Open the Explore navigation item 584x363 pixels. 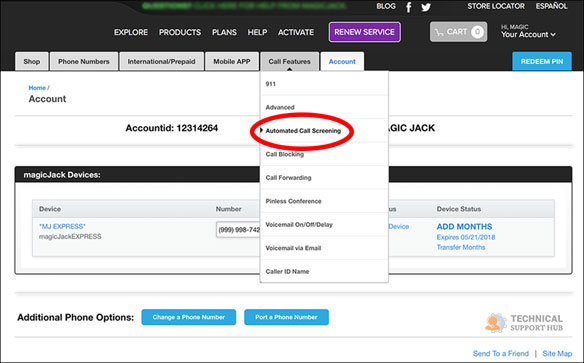[x=131, y=32]
